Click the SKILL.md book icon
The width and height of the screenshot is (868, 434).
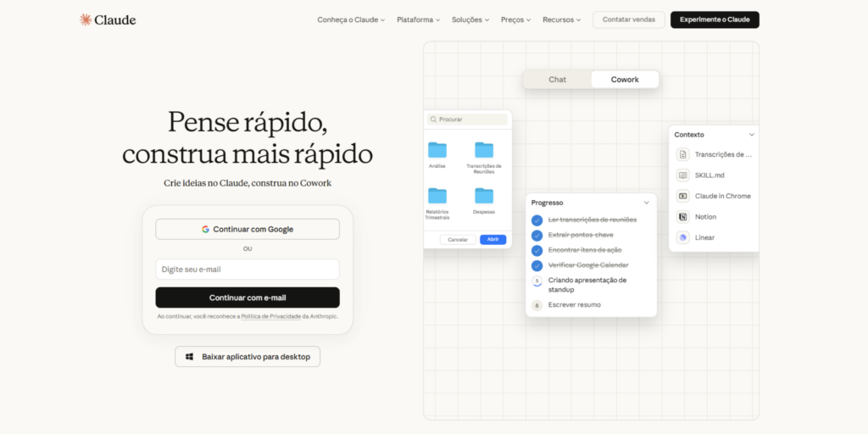(682, 175)
